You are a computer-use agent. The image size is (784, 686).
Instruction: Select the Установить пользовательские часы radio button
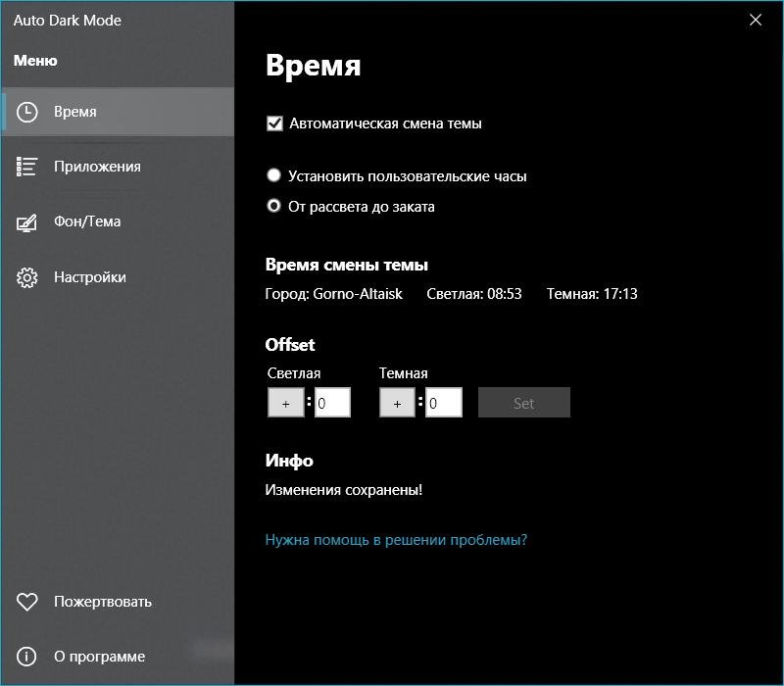(x=274, y=176)
